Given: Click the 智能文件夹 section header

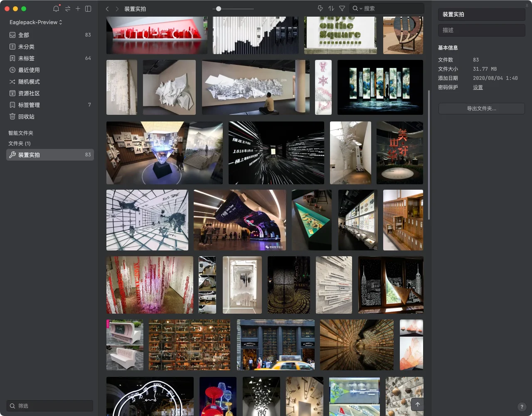Looking at the screenshot, I should tap(21, 133).
